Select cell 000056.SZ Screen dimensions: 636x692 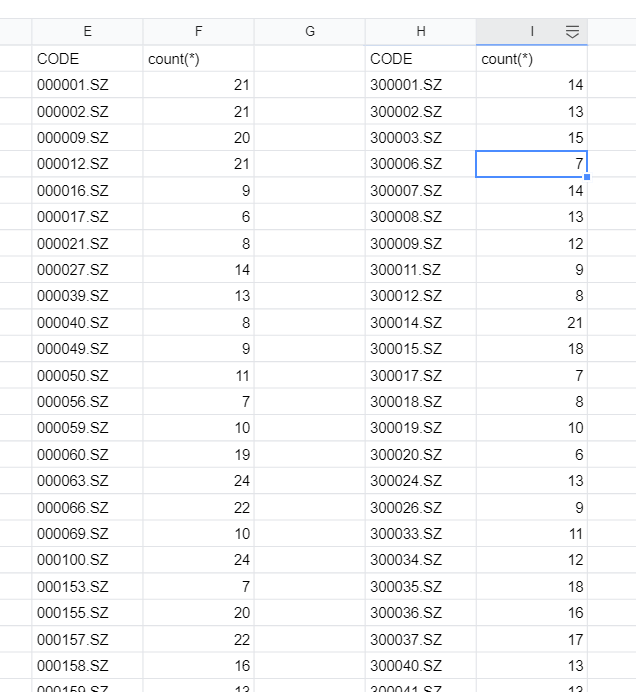[x=87, y=402]
